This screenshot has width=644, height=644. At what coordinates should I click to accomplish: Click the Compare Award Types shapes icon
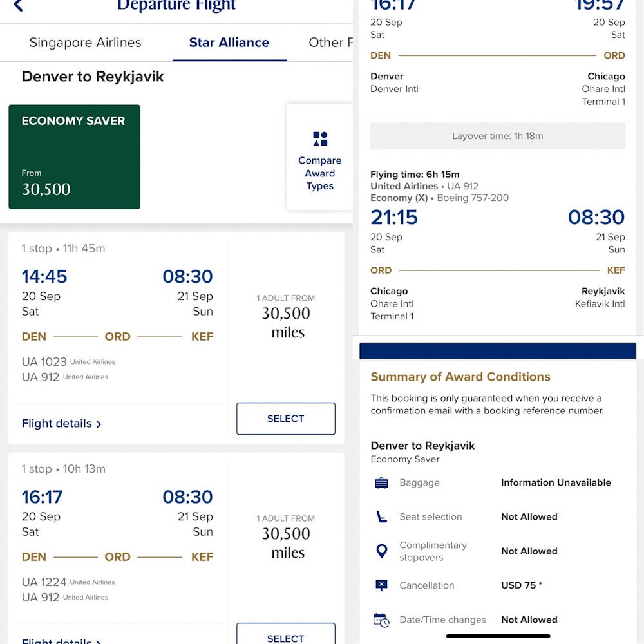pyautogui.click(x=320, y=138)
